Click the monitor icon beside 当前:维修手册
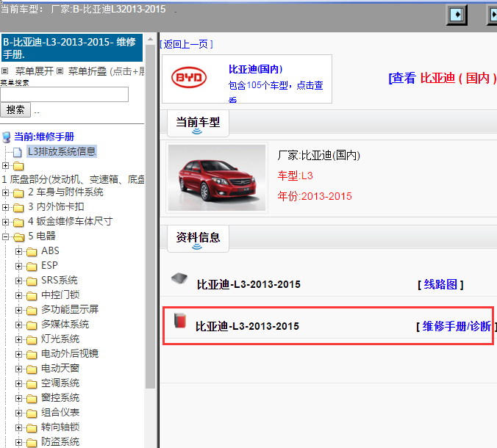The image size is (497, 448). point(7,137)
